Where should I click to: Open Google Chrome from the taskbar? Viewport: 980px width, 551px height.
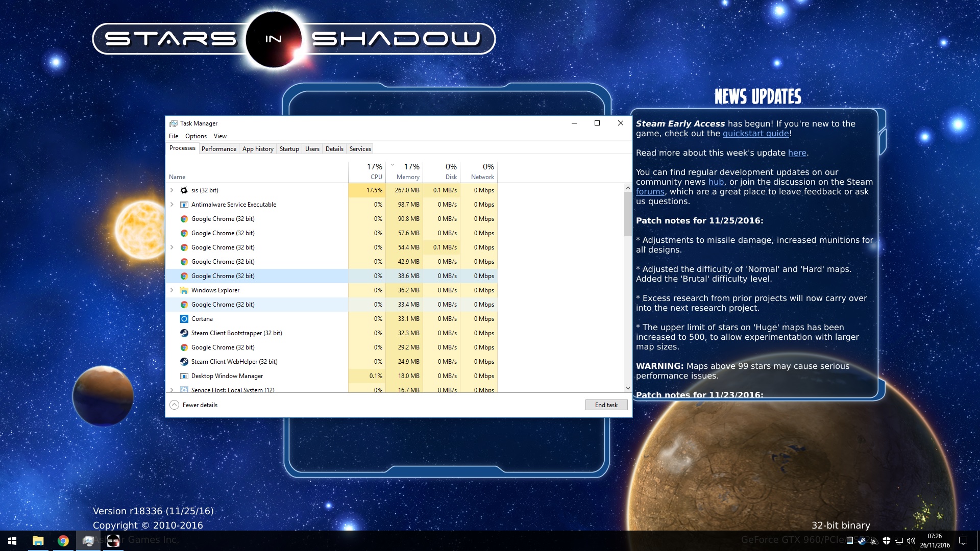(x=63, y=541)
